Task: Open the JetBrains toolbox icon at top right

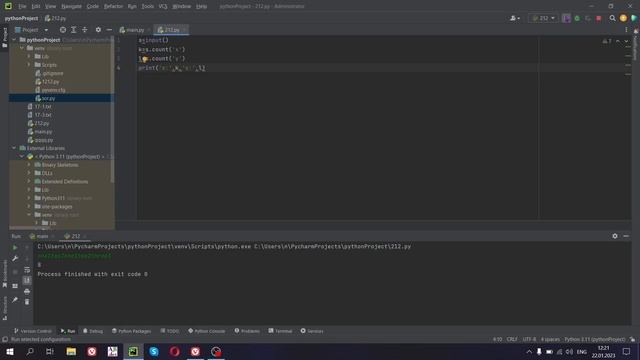Action: (x=634, y=18)
